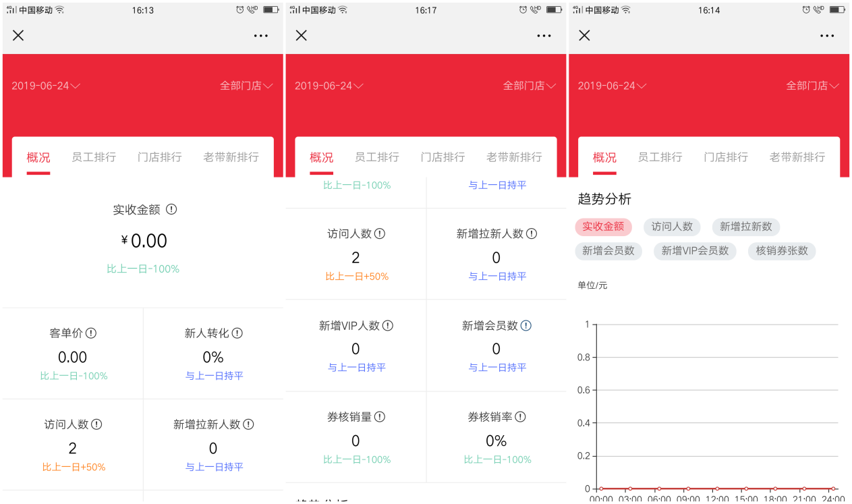Screen dimensions: 852x504
Task: Expand the 2019-06-24 date dropdown in 16:13 screen
Action: (x=46, y=86)
